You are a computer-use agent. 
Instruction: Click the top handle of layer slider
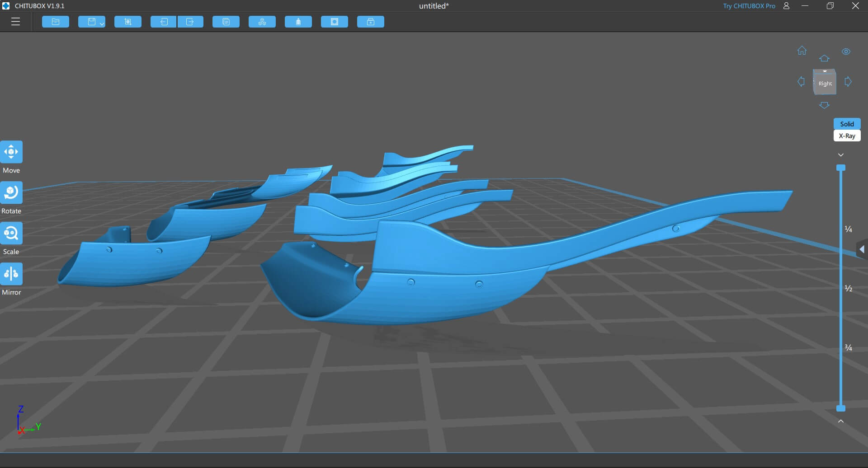pos(841,168)
